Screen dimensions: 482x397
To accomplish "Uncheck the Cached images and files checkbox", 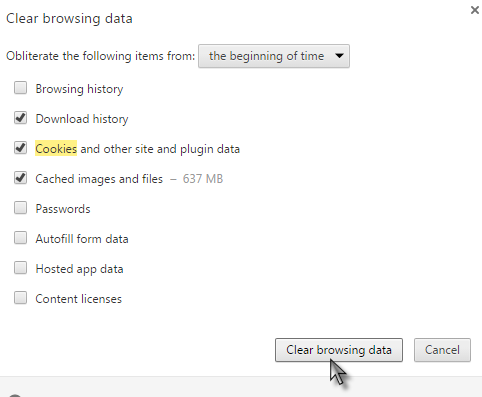I will pyautogui.click(x=20, y=178).
